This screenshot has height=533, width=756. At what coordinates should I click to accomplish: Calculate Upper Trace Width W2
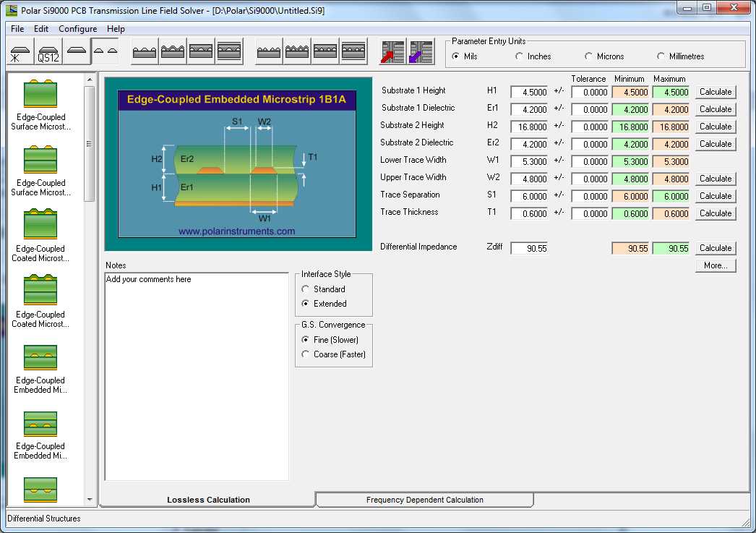pyautogui.click(x=716, y=179)
